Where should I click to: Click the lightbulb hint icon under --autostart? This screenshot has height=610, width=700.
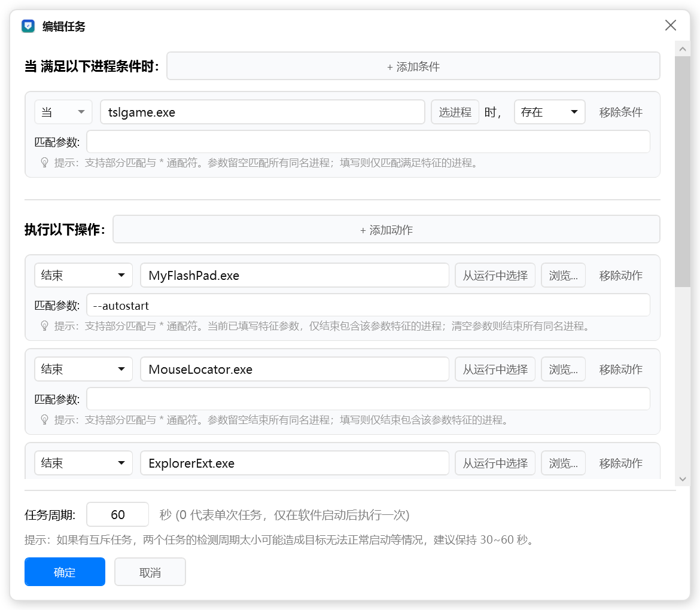pos(44,326)
